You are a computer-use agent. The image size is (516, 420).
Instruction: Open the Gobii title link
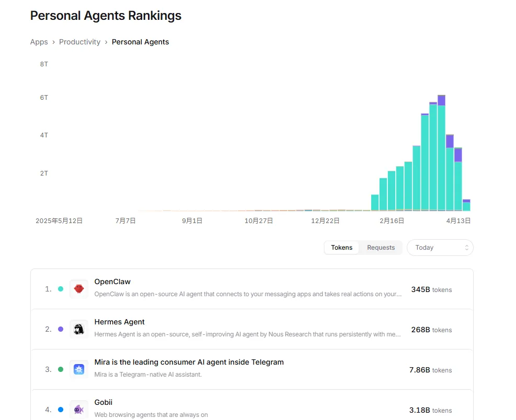(103, 402)
